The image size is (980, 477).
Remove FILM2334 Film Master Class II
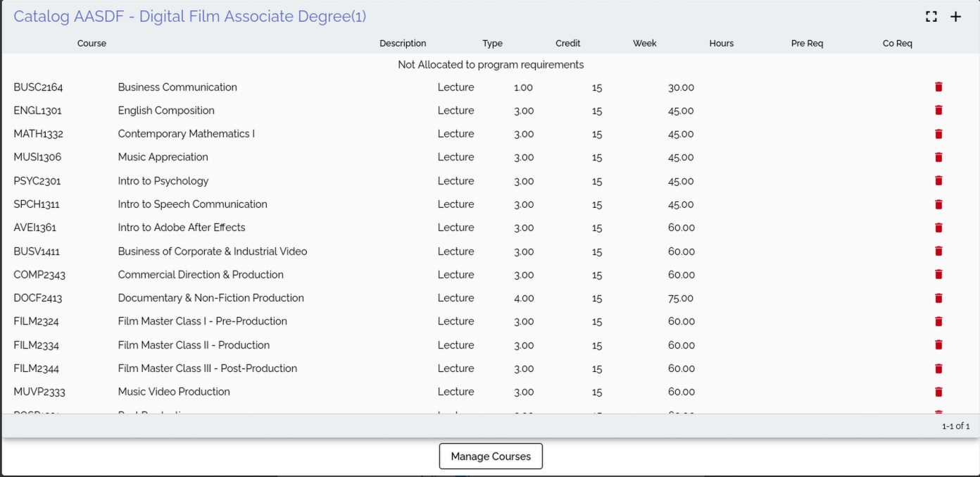pyautogui.click(x=938, y=345)
